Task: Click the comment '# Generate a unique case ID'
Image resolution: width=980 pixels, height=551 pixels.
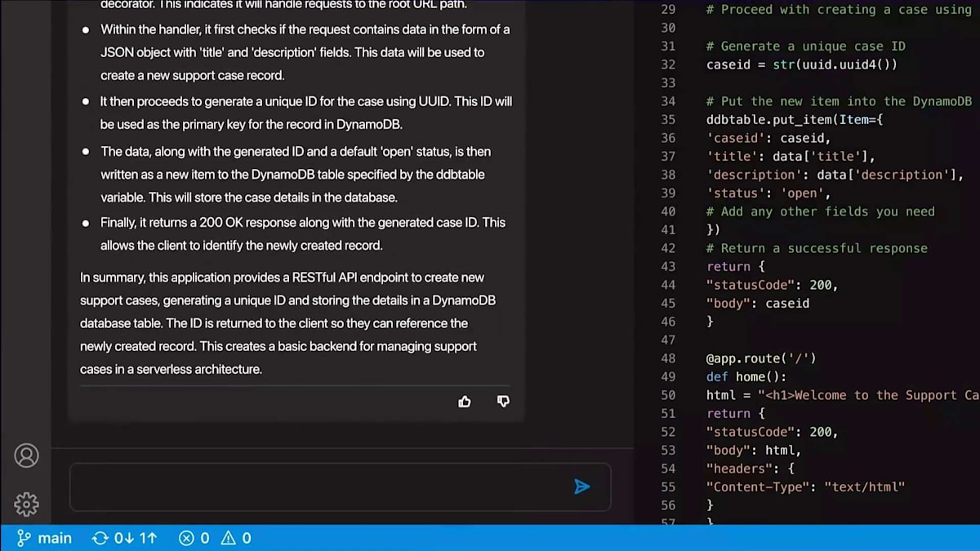Action: (806, 46)
